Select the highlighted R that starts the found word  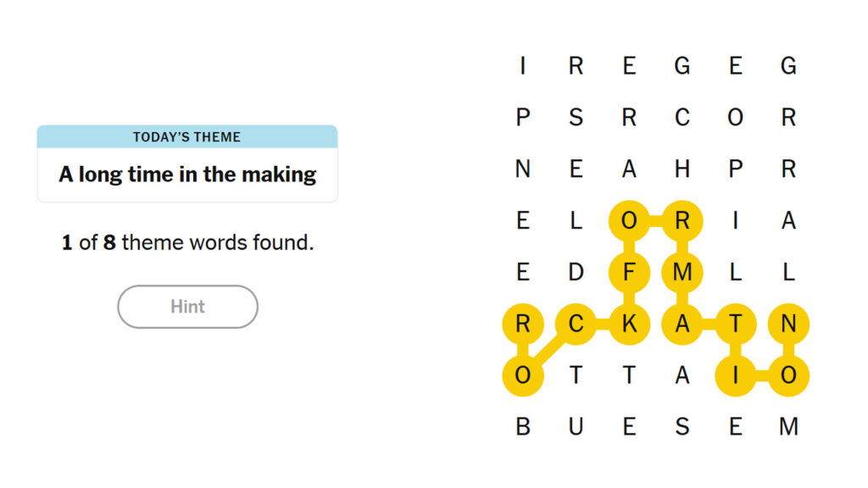pos(521,323)
